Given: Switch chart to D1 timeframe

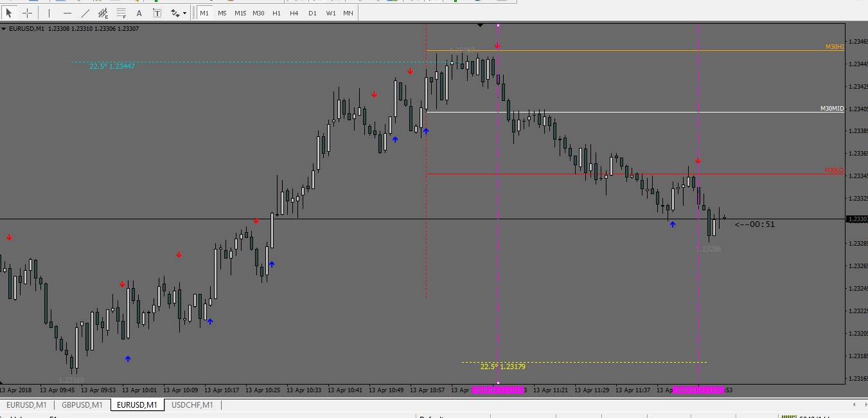Looking at the screenshot, I should pos(312,13).
